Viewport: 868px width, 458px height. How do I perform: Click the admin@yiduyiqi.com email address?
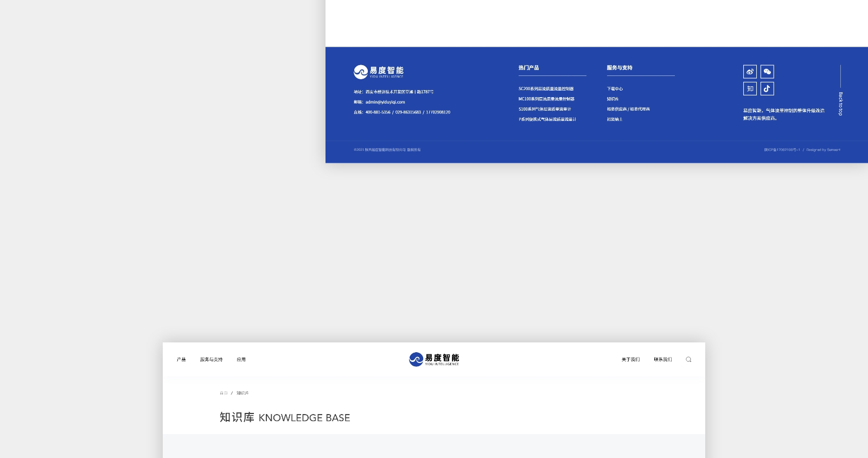385,102
